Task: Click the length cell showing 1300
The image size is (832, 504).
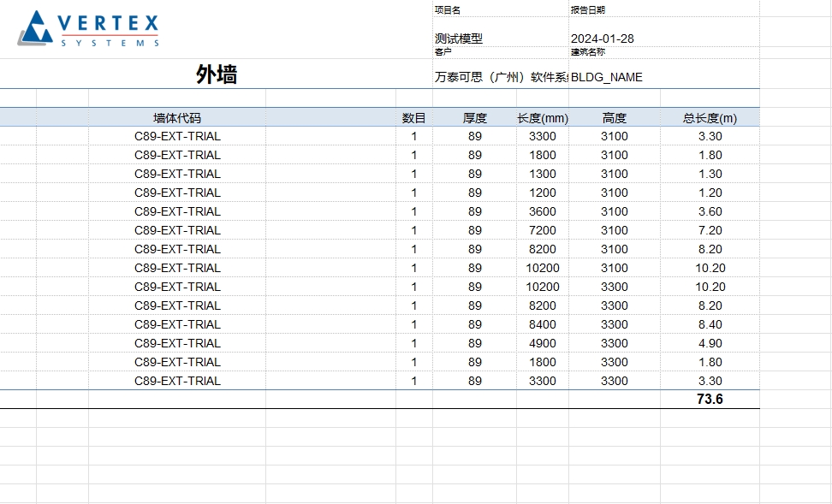Action: click(543, 174)
